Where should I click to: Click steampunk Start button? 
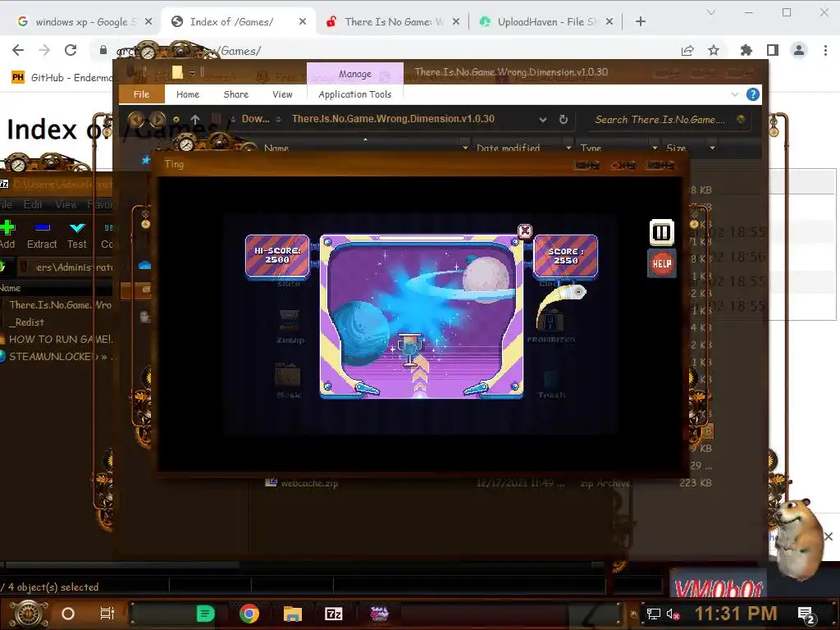click(29, 614)
